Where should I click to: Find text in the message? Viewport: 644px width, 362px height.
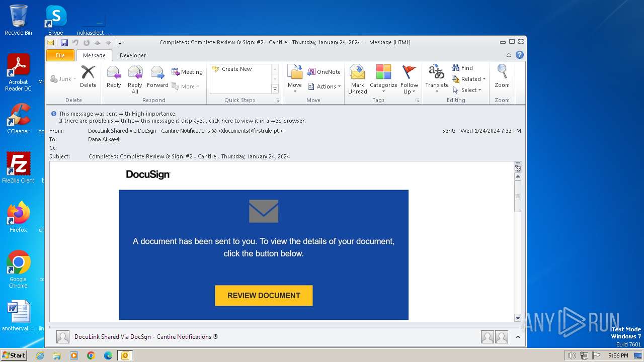pyautogui.click(x=462, y=68)
